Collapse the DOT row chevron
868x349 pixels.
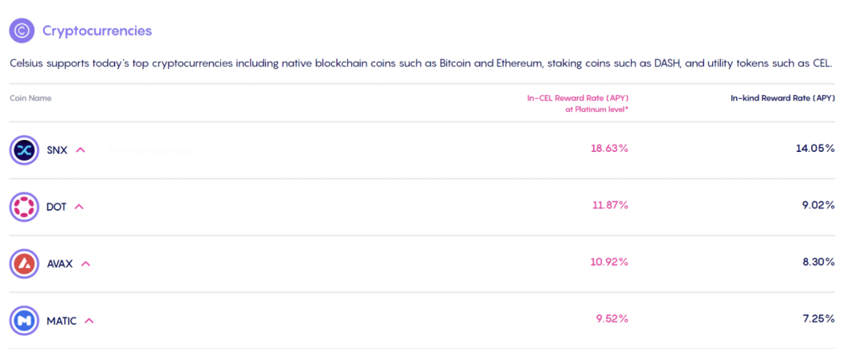tap(79, 207)
